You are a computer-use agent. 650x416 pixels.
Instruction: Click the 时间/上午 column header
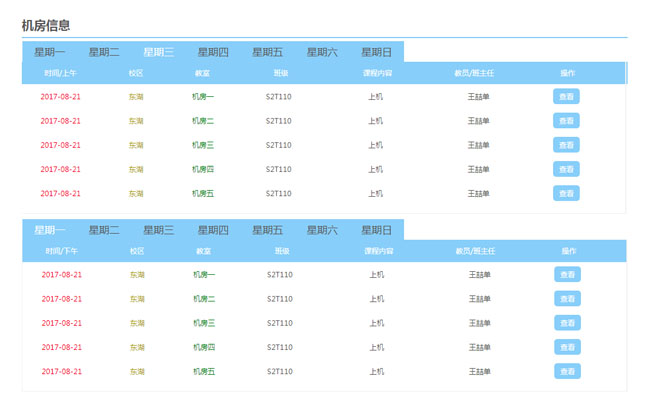coord(61,73)
